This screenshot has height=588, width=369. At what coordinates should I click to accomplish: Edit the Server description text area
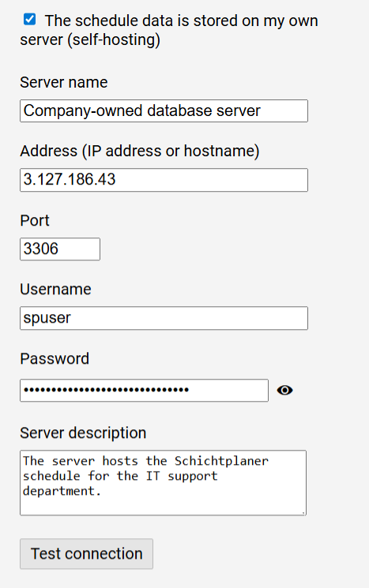163,483
